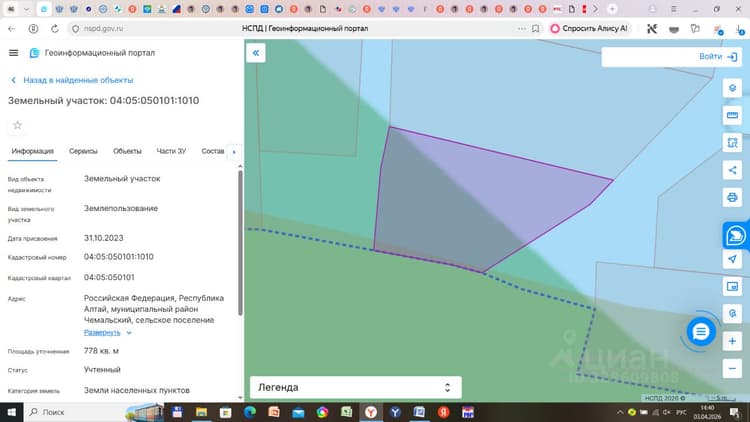Activate the area selection tool on map

pyautogui.click(x=732, y=143)
